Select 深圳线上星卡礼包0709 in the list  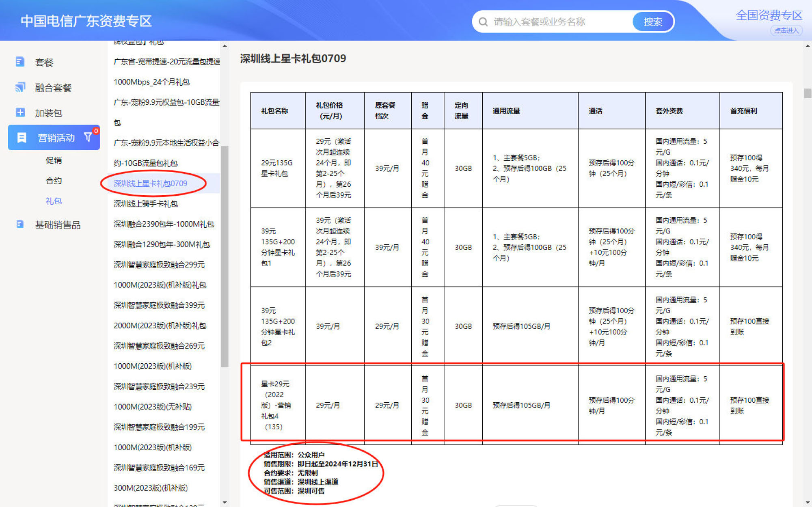(150, 183)
